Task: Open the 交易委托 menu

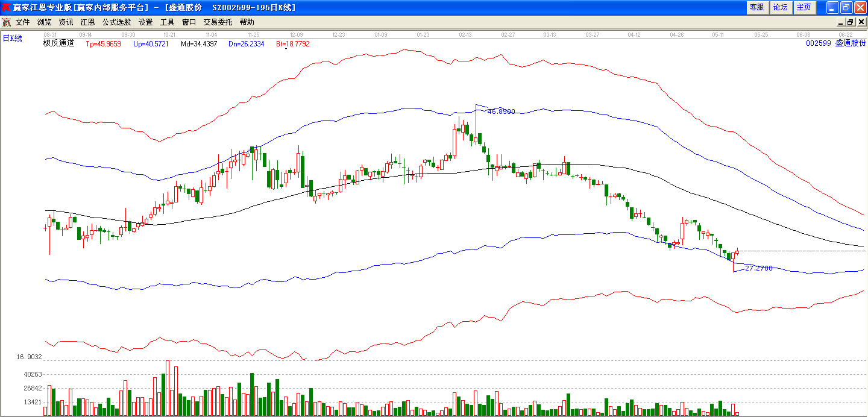Action: [218, 22]
